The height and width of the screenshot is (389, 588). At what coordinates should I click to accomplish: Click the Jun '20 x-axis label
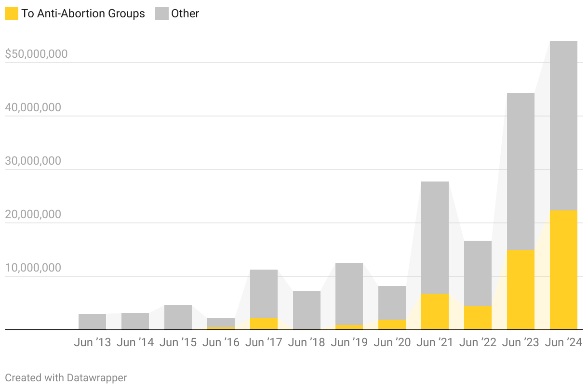[x=392, y=343]
